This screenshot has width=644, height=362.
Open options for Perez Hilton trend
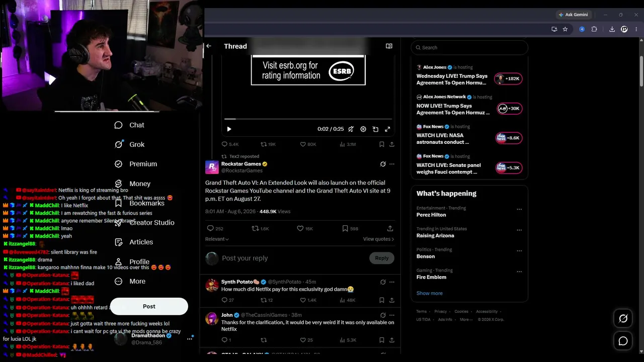click(519, 209)
